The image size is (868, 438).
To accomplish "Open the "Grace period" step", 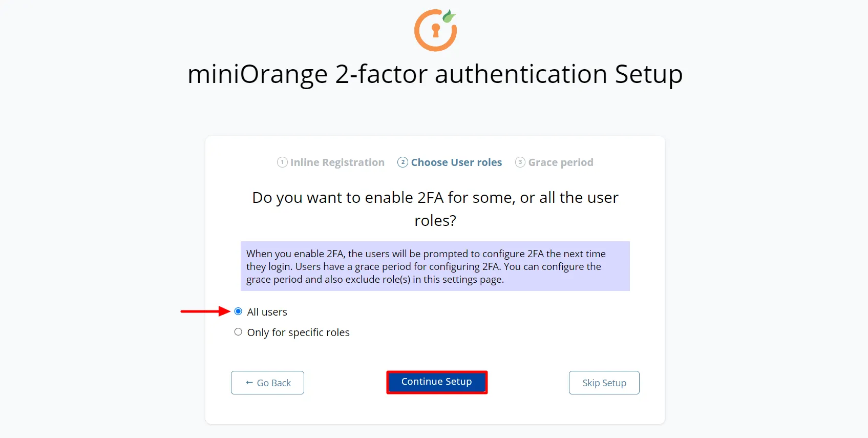I will (560, 162).
